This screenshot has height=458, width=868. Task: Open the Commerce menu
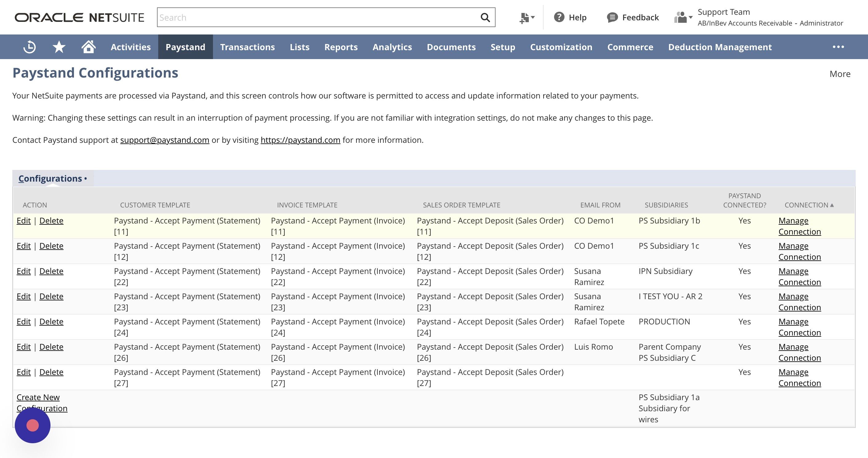(x=630, y=47)
